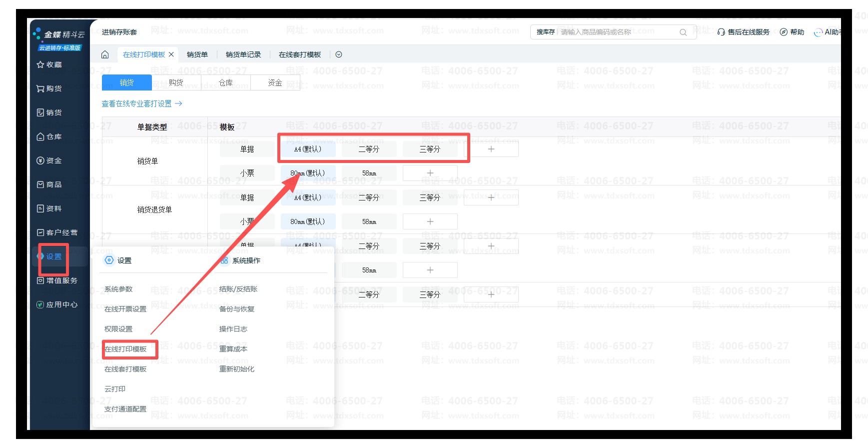Open 应用中心 in the sidebar

(x=57, y=304)
